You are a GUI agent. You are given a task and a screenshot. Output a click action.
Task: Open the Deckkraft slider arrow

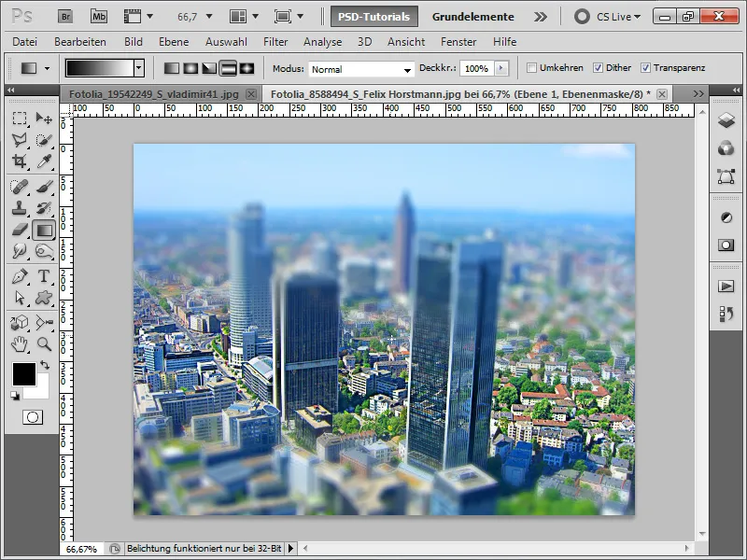tap(501, 68)
